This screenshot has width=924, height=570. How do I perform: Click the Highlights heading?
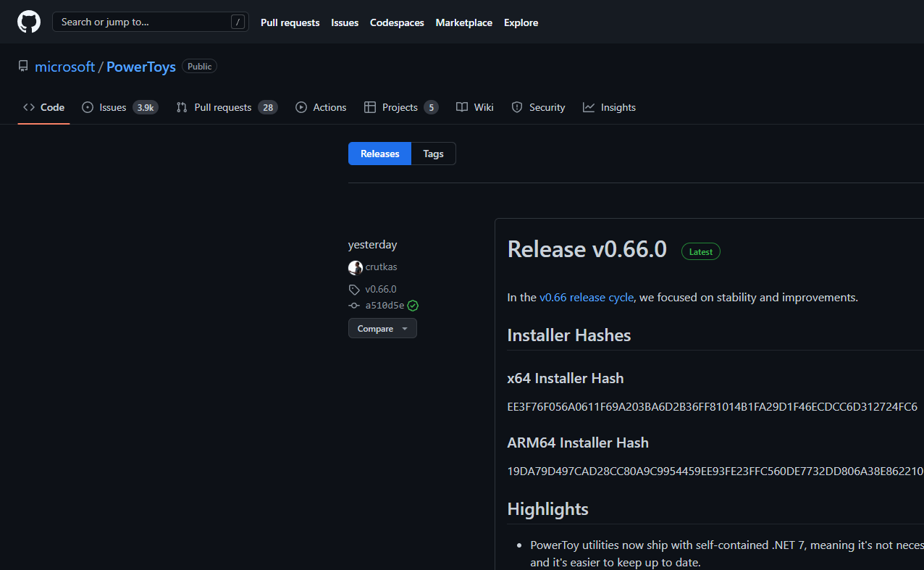click(x=547, y=509)
